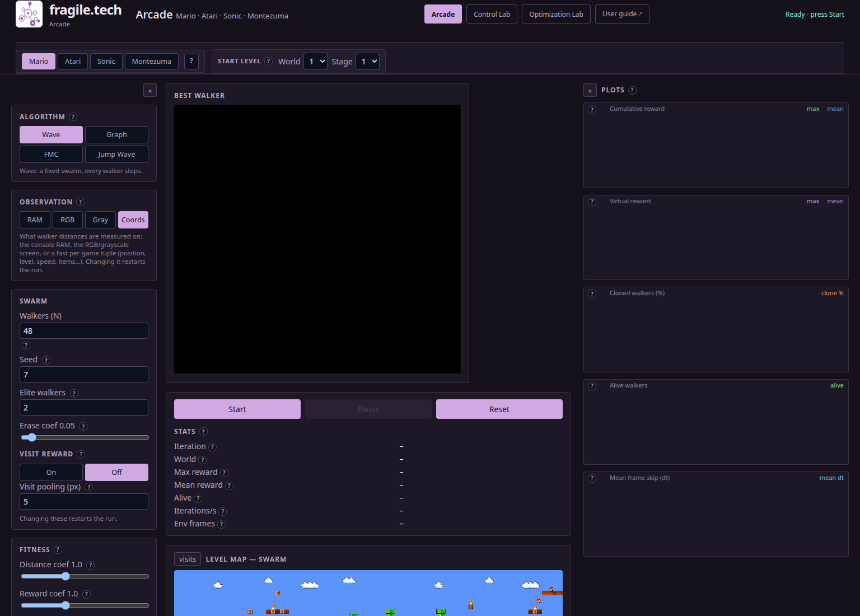Switch to the Atari game tab
The height and width of the screenshot is (616, 860).
point(73,62)
